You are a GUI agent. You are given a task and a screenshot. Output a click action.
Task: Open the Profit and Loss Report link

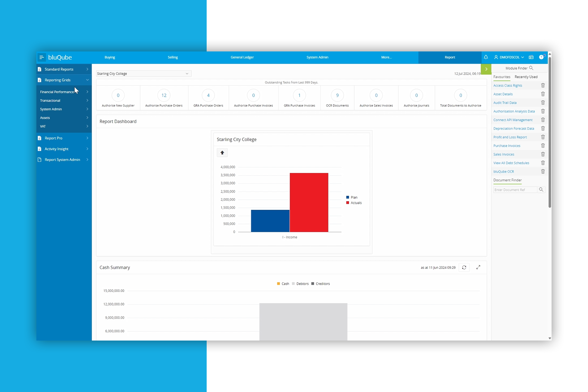510,137
